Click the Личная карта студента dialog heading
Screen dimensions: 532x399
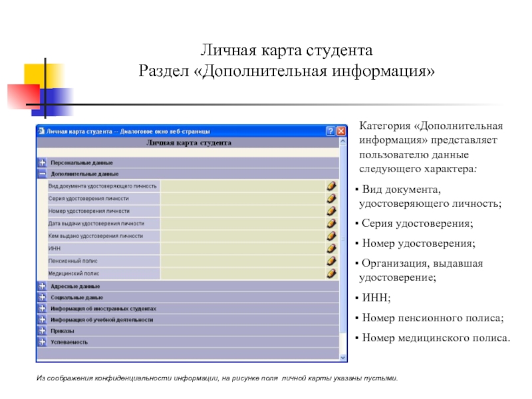pyautogui.click(x=189, y=143)
